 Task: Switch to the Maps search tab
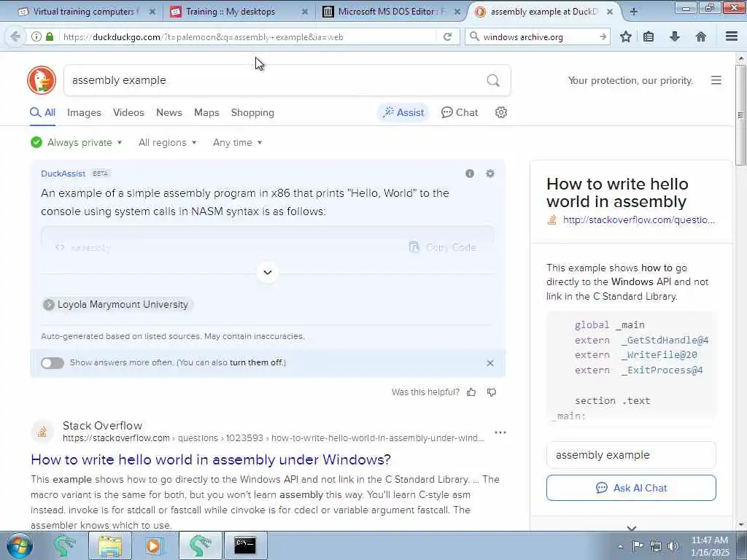pyautogui.click(x=206, y=112)
